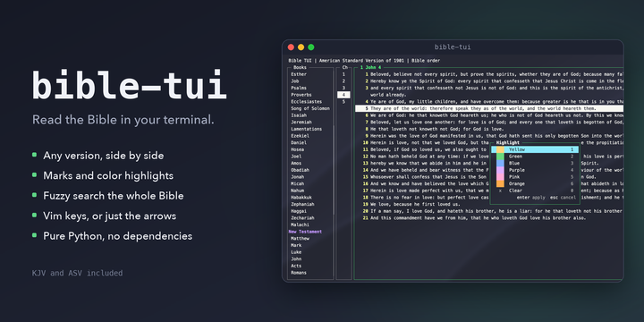Image resolution: width=644 pixels, height=322 pixels.
Task: Choose Green in the Highlight menu
Action: click(x=535, y=157)
